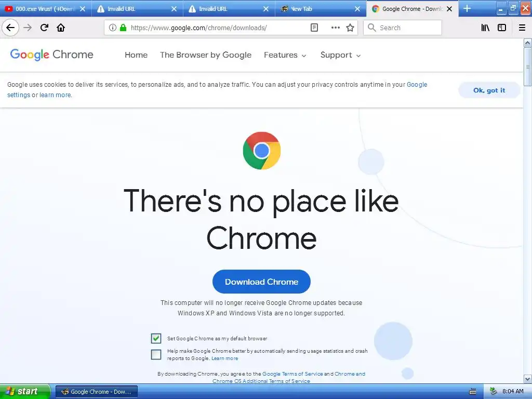Show site information via the circled i icon
The width and height of the screenshot is (532, 399).
coord(113,28)
